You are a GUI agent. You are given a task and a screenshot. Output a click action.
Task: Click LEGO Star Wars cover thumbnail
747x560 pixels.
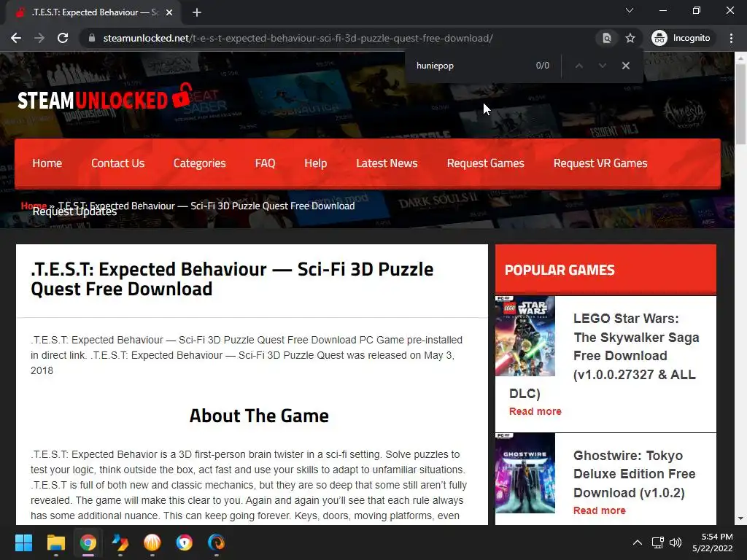point(525,336)
